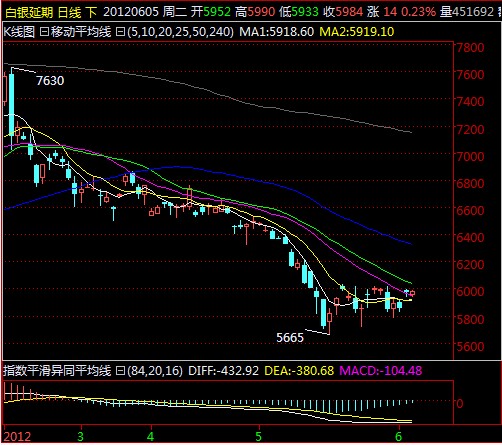Click the DEA:-380.68 readout
This screenshot has width=502, height=445.
tap(299, 371)
